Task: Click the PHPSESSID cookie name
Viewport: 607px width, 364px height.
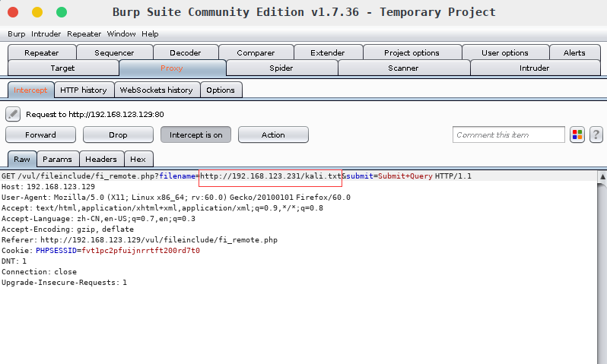Action: click(x=56, y=251)
